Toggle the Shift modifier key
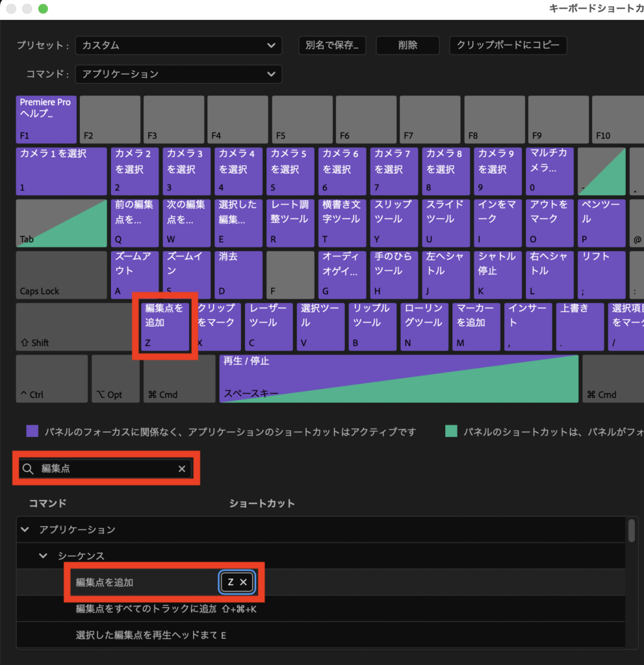The image size is (644, 665). click(x=74, y=327)
